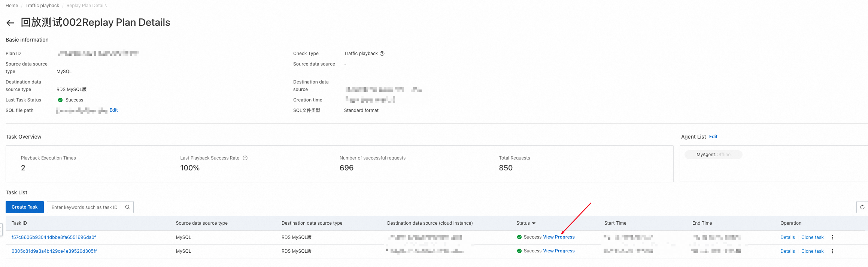Edit the SQL file path
This screenshot has height=267, width=868.
[x=113, y=110]
